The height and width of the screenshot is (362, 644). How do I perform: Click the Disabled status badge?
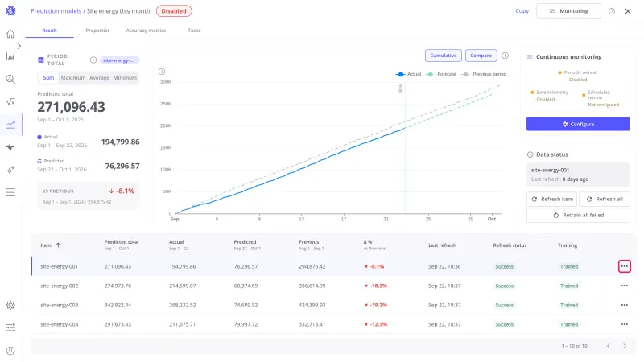pyautogui.click(x=174, y=11)
